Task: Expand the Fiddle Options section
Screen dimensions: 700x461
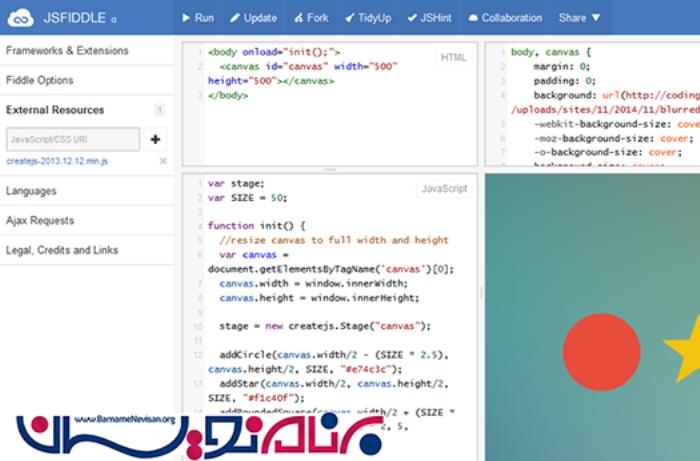Action: (x=40, y=80)
